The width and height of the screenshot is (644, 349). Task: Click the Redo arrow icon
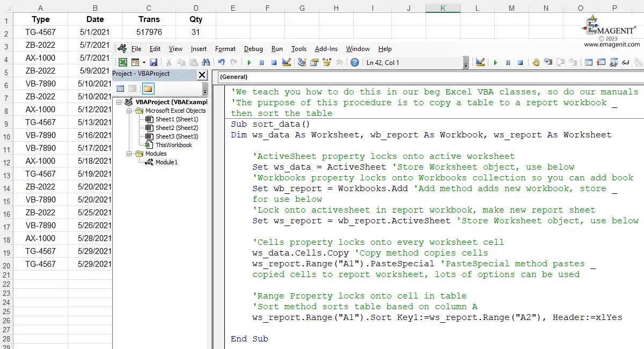pos(233,62)
